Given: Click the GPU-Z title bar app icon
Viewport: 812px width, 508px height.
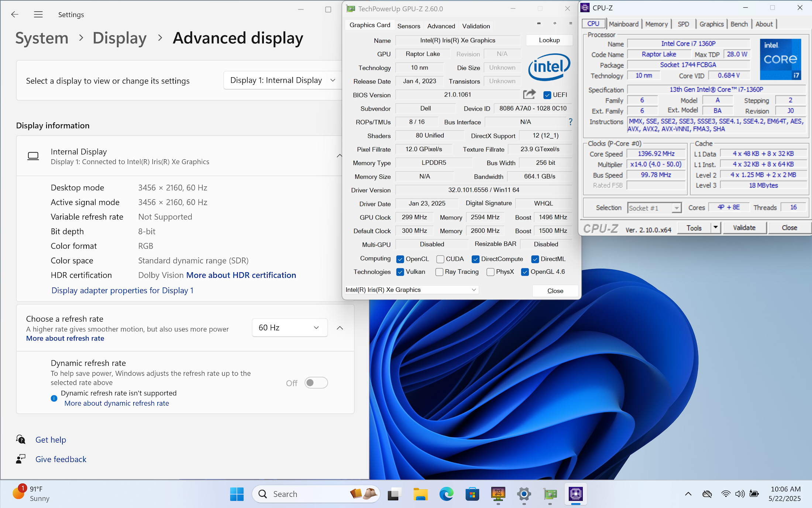Looking at the screenshot, I should coord(351,8).
